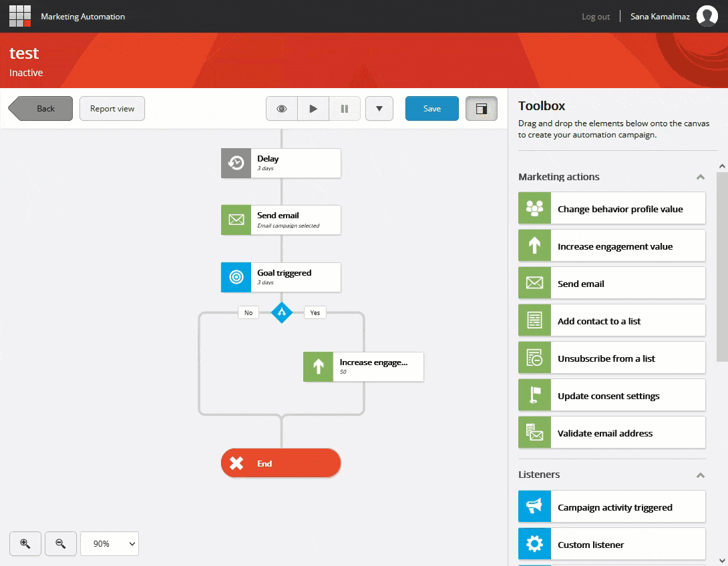Viewport: 728px width, 566px height.
Task: Click the Yes branch label
Action: click(315, 312)
